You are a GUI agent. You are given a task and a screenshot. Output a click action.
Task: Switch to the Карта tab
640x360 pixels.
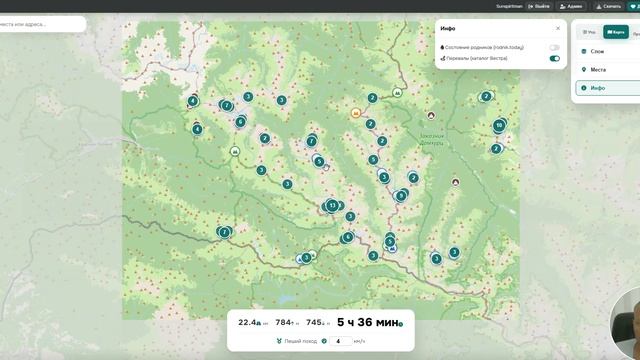pyautogui.click(x=616, y=32)
